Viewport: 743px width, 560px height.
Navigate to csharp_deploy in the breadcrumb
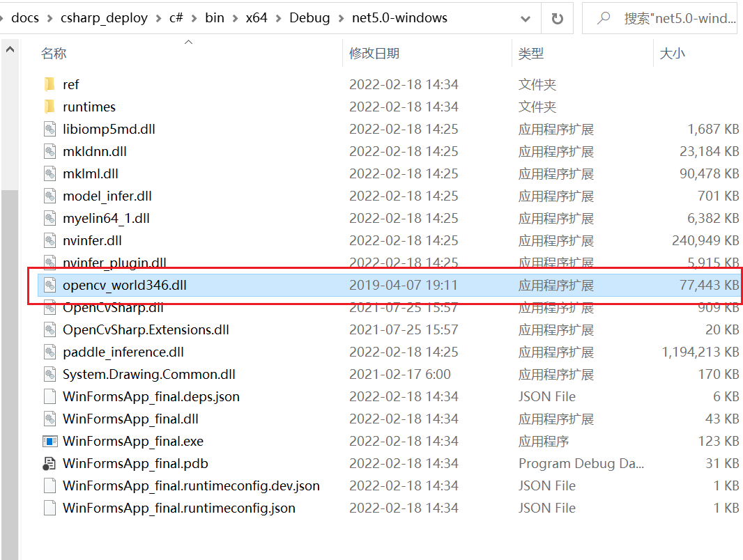pos(105,19)
